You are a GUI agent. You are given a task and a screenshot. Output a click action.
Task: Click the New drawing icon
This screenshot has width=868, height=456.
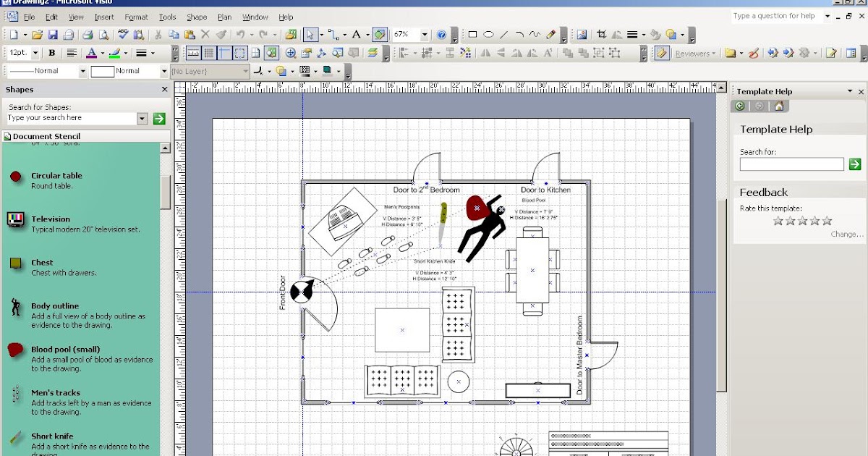tap(14, 34)
